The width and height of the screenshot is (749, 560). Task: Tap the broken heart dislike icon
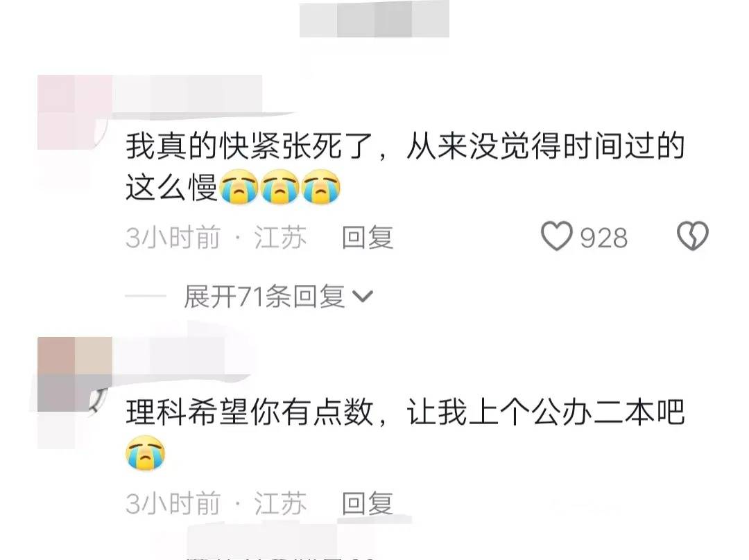pos(693,236)
